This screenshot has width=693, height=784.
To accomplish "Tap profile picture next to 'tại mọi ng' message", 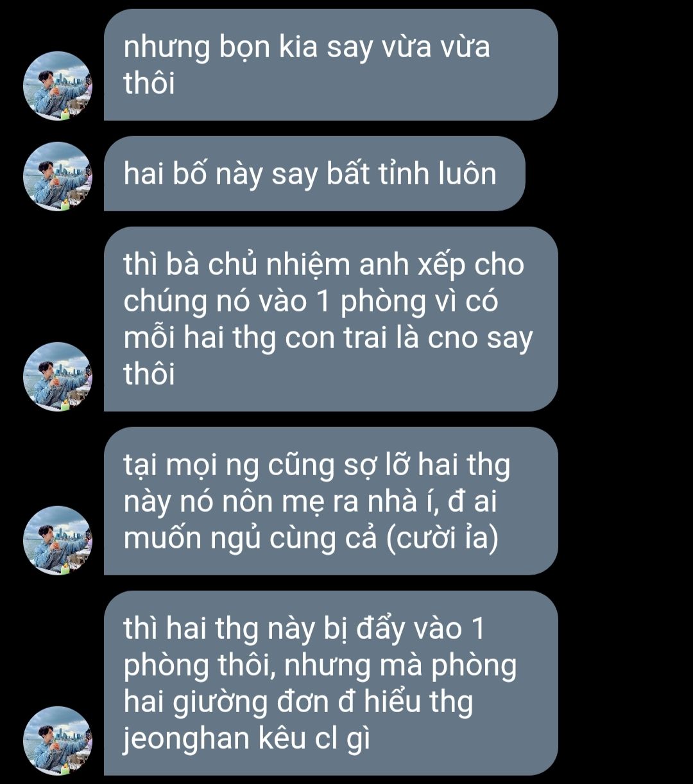I will pyautogui.click(x=58, y=541).
